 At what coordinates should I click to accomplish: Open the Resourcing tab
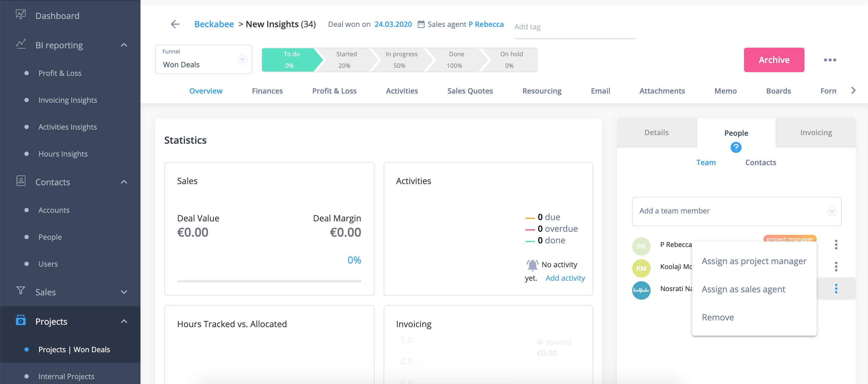tap(542, 91)
